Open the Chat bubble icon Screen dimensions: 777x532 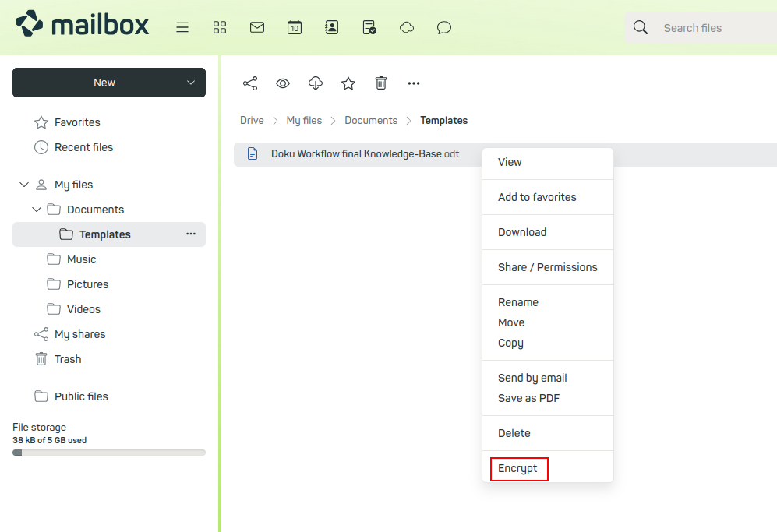click(x=443, y=27)
